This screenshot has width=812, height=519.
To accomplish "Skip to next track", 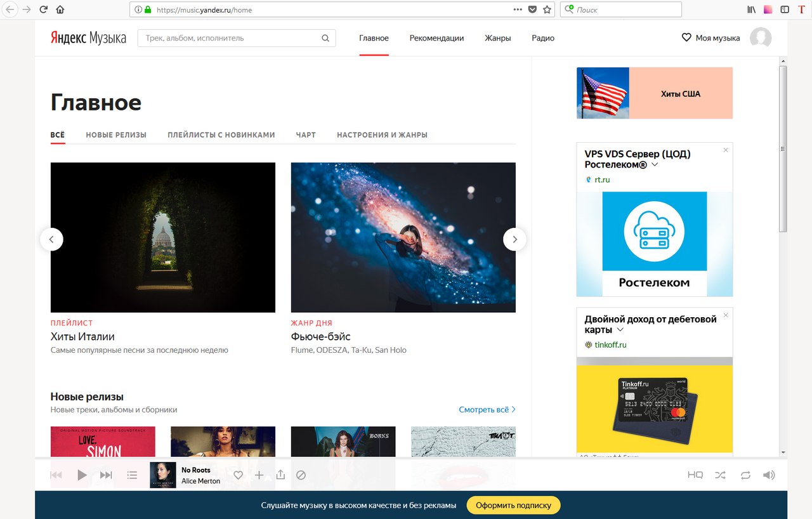I will tap(106, 475).
